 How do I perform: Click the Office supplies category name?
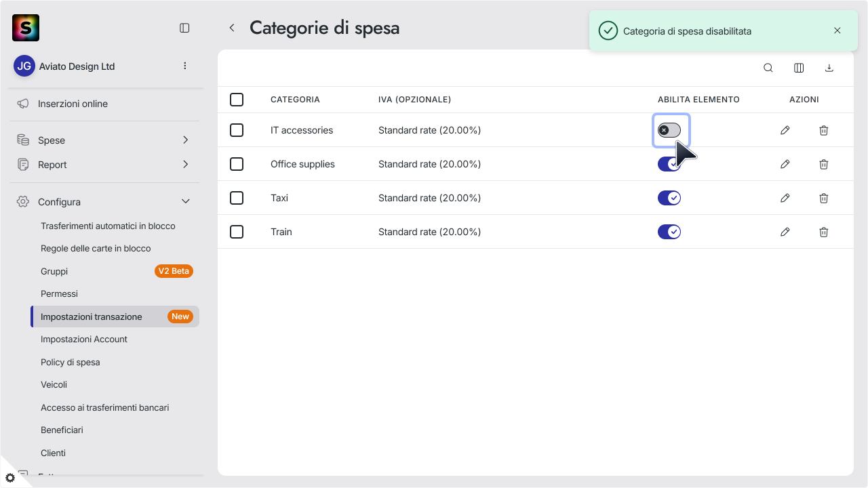click(302, 164)
